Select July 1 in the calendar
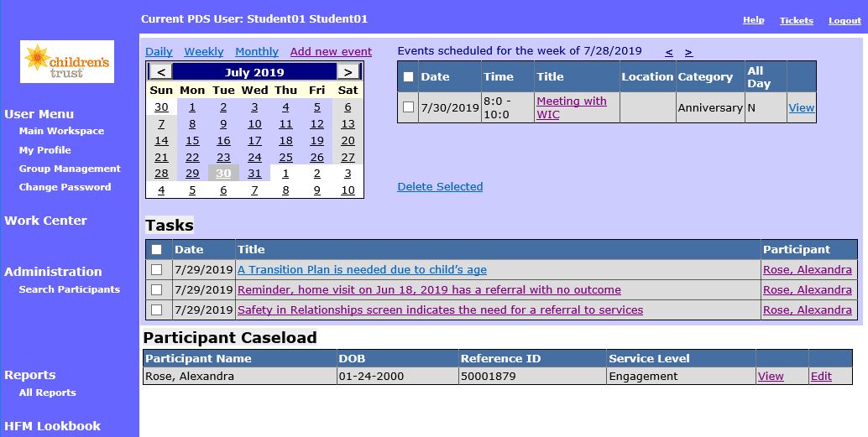868x437 pixels. point(192,107)
